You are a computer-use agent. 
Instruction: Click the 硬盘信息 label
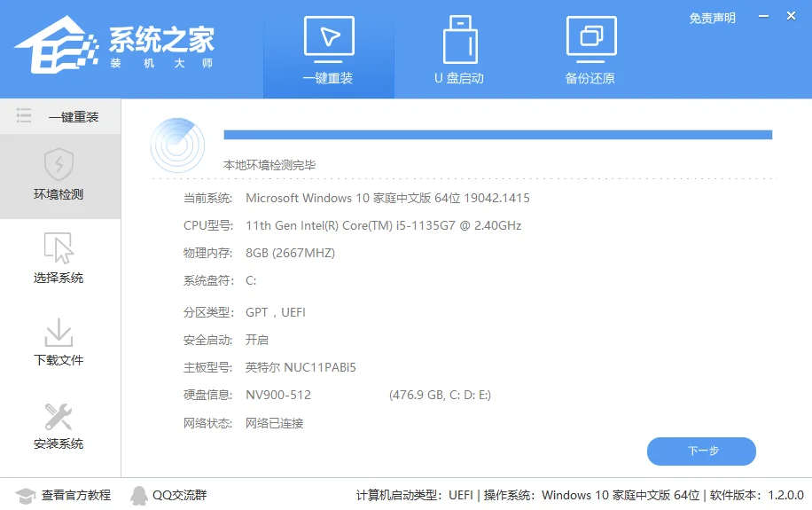tap(207, 395)
